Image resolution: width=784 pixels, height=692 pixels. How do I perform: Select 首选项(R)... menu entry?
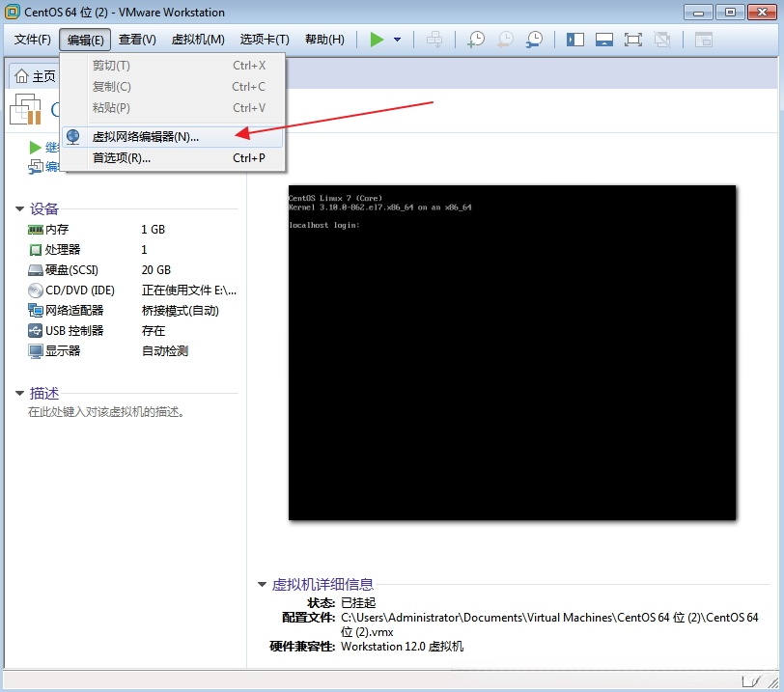tap(173, 158)
